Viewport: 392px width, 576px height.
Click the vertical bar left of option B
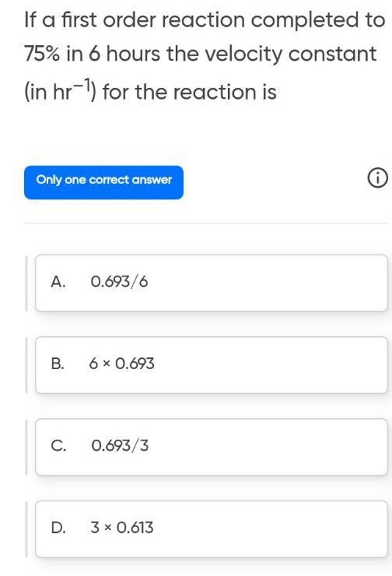coord(26,365)
